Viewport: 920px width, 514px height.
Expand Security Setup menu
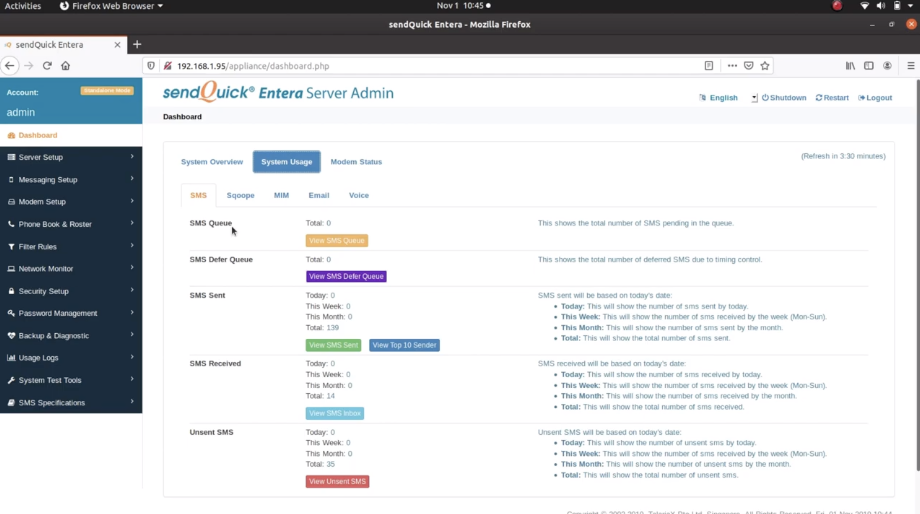click(71, 291)
